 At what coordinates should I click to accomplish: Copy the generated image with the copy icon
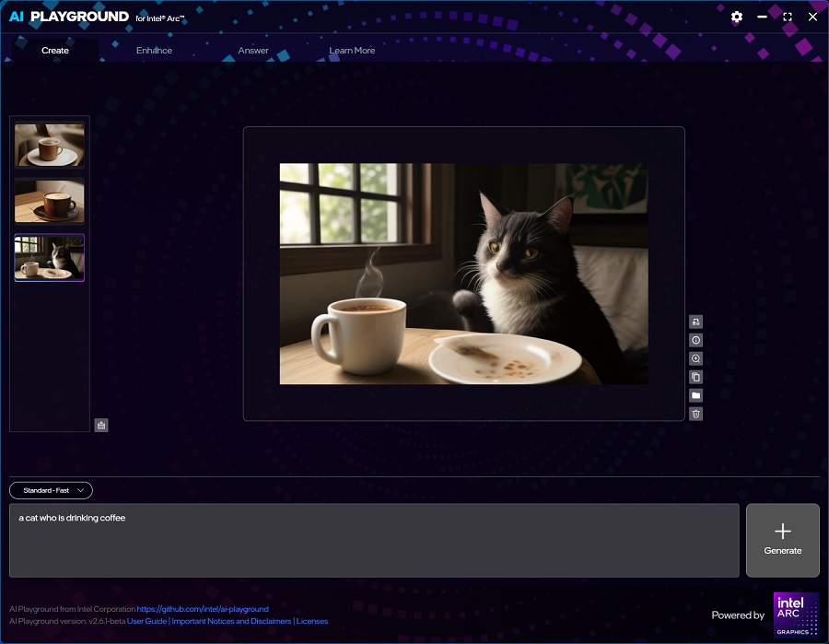695,377
